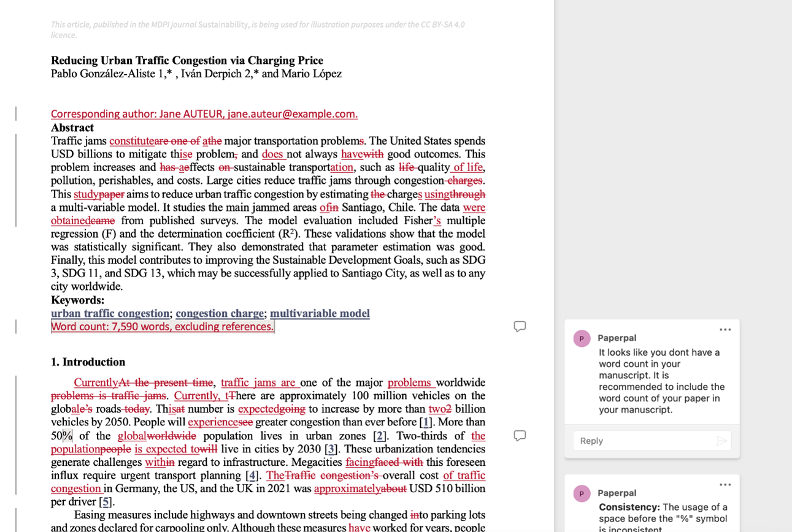Click the Paperpal avatar on the word count comment
The image size is (792, 532).
(582, 338)
